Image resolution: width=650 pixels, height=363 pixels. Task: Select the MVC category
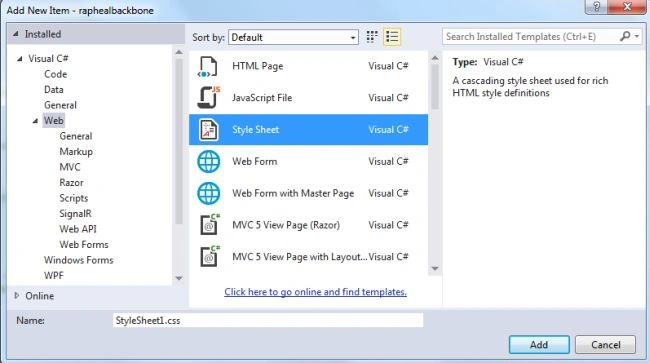click(70, 167)
